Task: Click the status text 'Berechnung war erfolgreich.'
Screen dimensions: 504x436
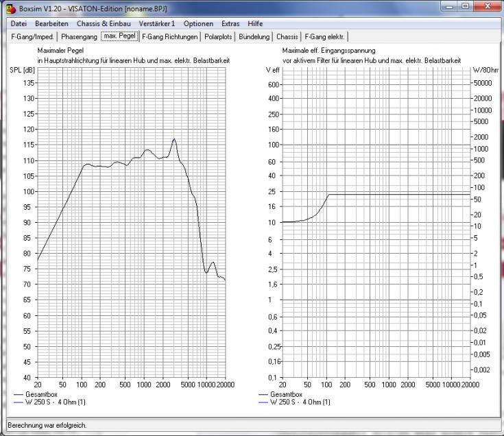Action: pos(47,426)
